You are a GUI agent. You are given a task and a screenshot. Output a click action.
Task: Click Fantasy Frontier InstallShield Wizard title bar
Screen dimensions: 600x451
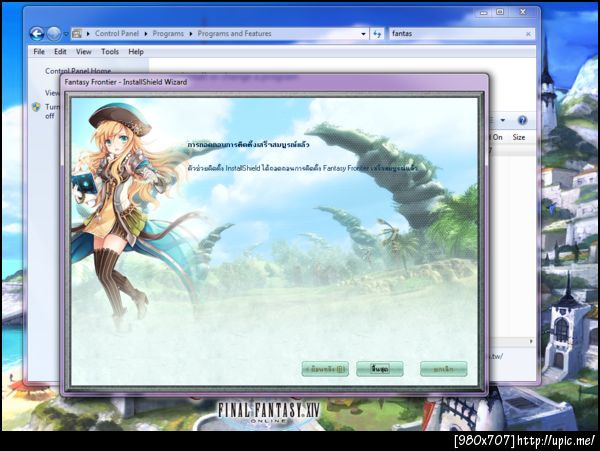coord(274,82)
